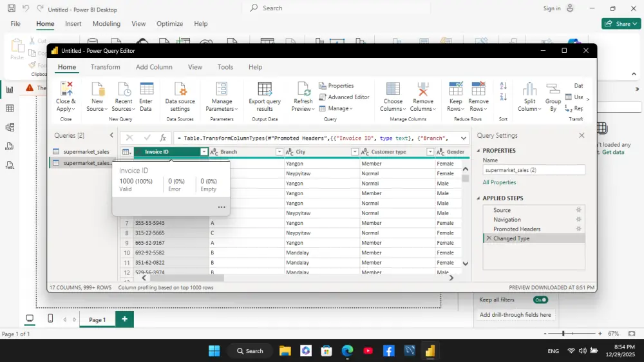
Task: Add a new page with plus button
Action: pos(124,319)
